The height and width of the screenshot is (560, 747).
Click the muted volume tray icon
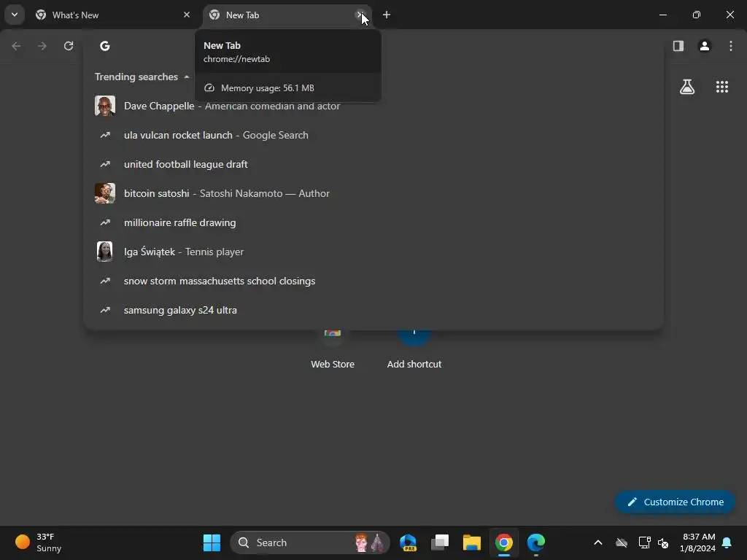[662, 542]
